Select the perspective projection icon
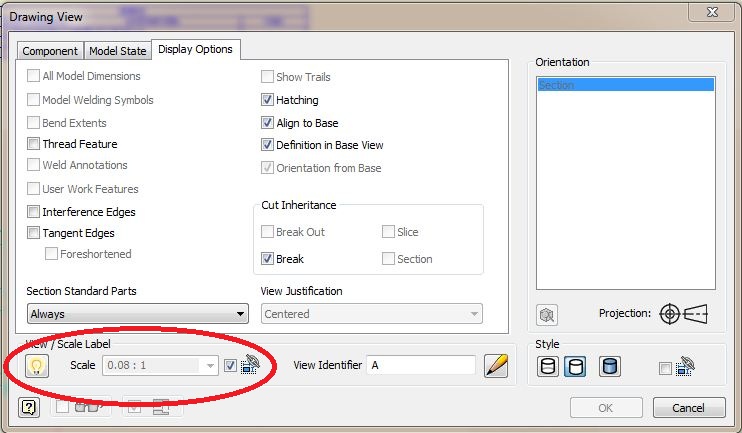The height and width of the screenshot is (433, 742). pos(696,314)
